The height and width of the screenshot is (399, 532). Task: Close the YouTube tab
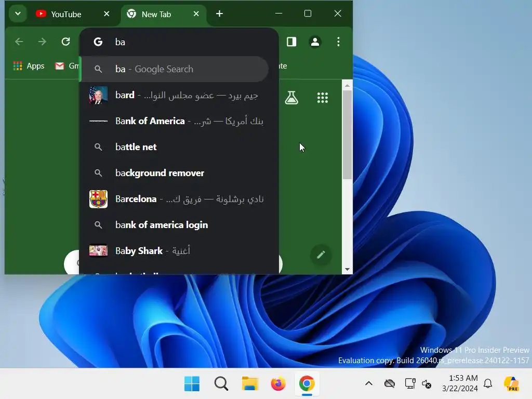(107, 14)
